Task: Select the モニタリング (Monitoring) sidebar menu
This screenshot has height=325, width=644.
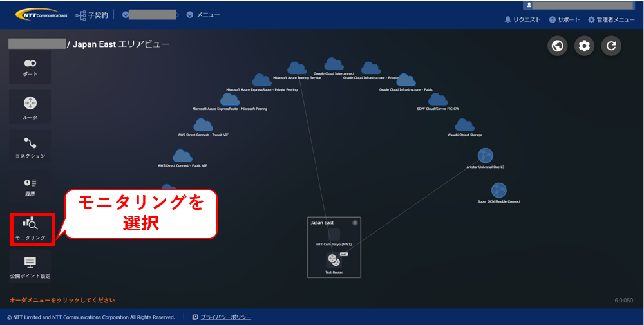Action: pyautogui.click(x=32, y=229)
